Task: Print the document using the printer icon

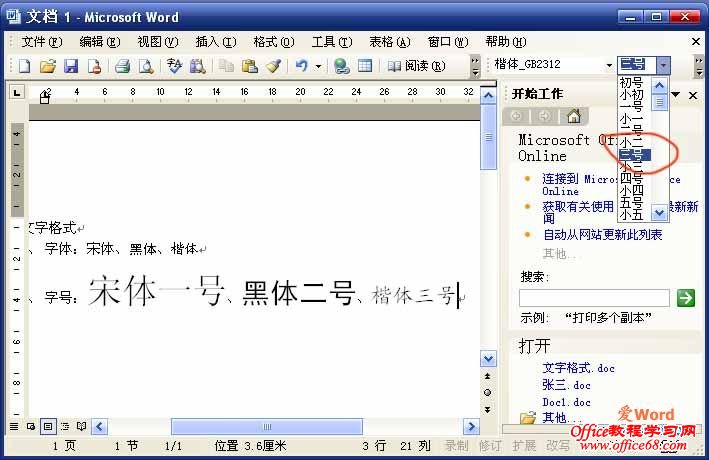Action: pyautogui.click(x=122, y=66)
